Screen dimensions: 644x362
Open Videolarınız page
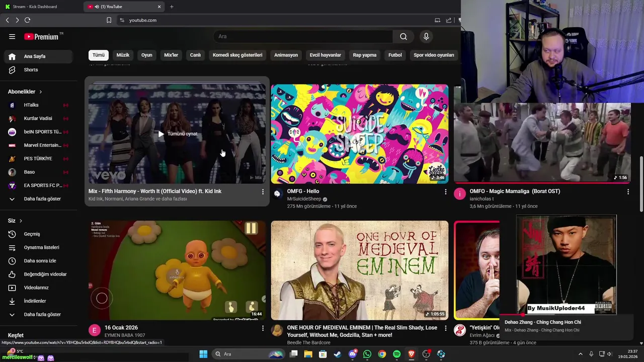(x=38, y=288)
